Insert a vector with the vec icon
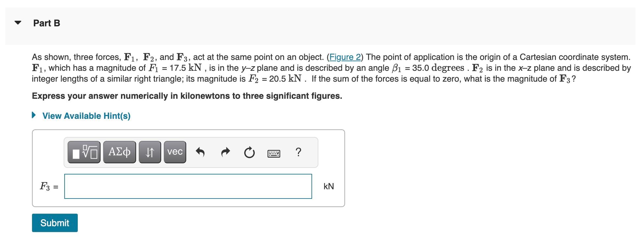 coord(175,152)
